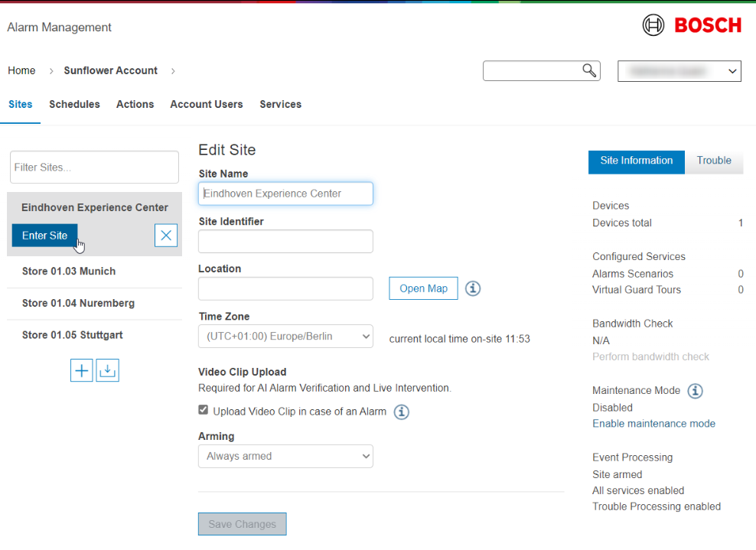Viewport: 756px width, 550px height.
Task: Open the Time Zone dropdown
Action: [285, 337]
